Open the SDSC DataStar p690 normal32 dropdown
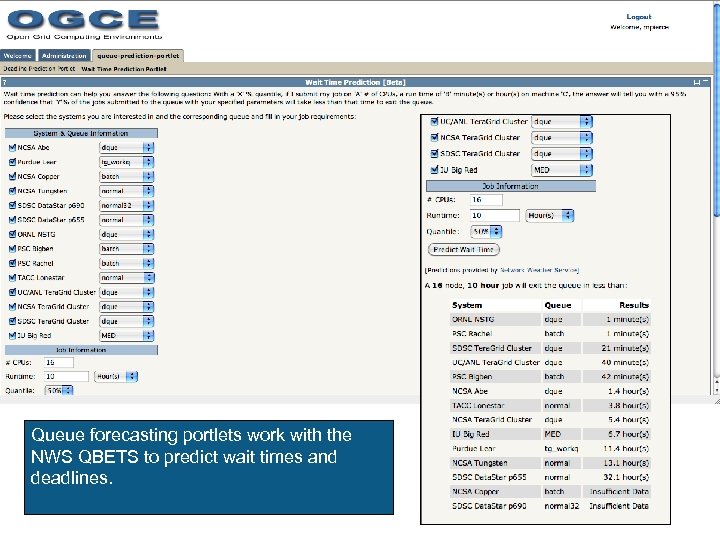720x540 pixels. (127, 205)
